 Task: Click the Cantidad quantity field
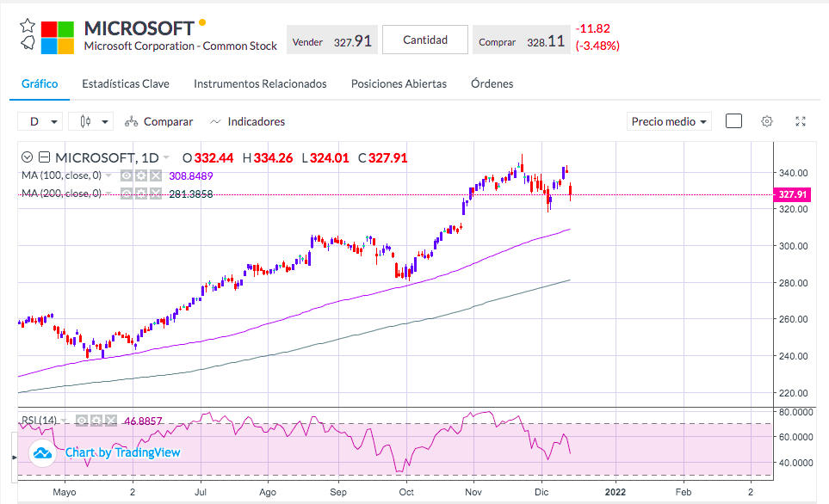click(x=425, y=40)
